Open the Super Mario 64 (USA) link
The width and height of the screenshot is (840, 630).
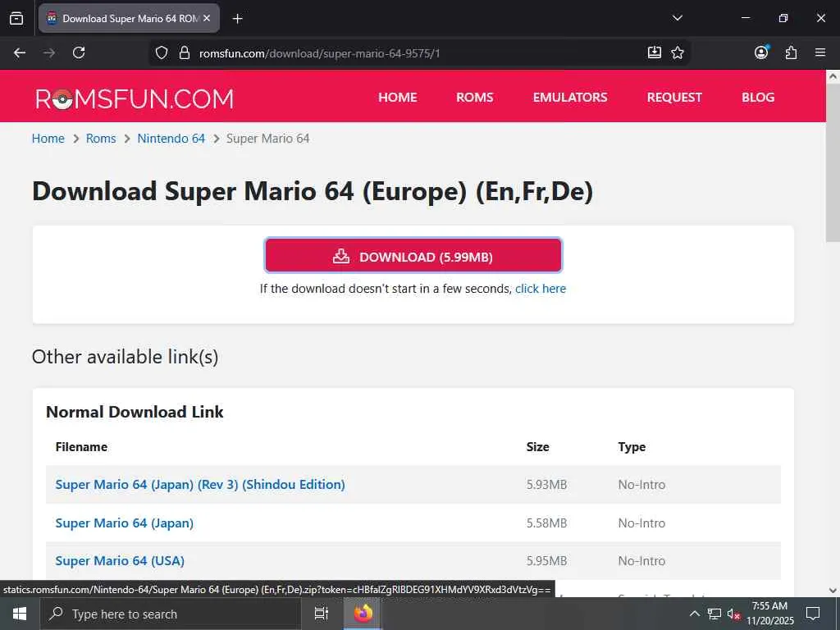tap(120, 561)
